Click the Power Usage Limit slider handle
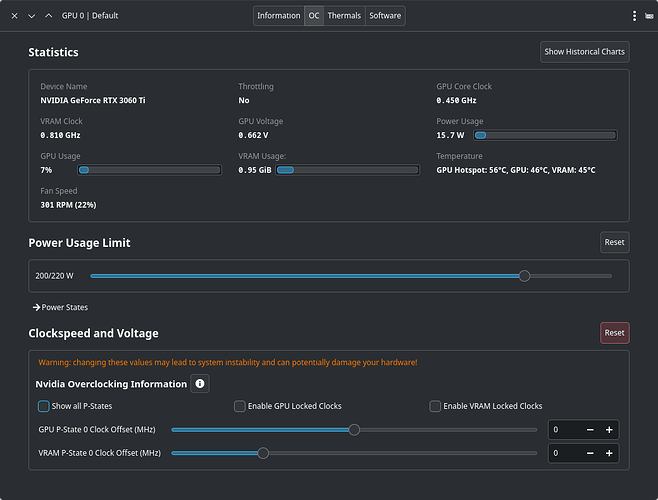Screen dimensions: 658x500 click(525, 276)
